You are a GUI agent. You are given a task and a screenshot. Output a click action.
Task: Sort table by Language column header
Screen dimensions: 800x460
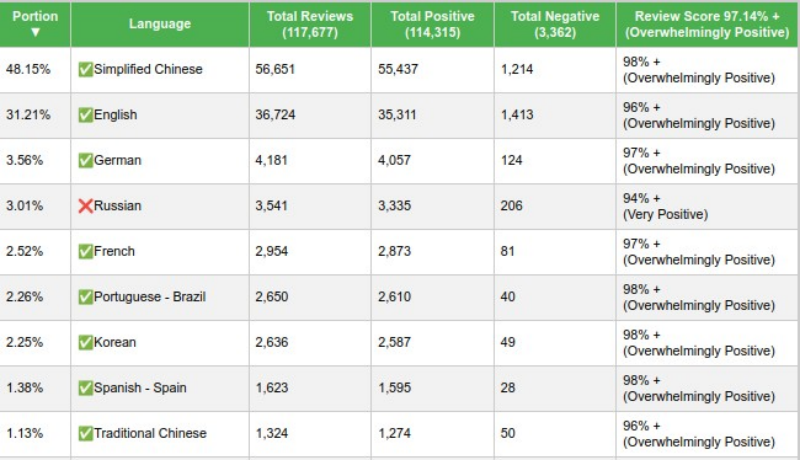[x=159, y=24]
